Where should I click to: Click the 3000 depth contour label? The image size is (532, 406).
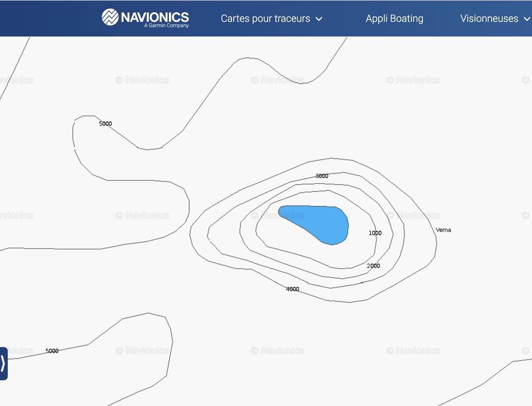tap(322, 176)
